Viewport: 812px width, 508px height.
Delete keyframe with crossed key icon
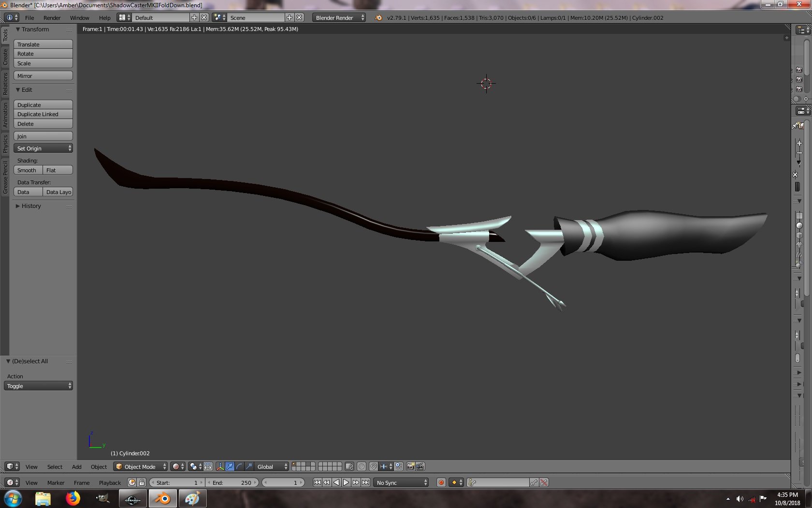(544, 482)
